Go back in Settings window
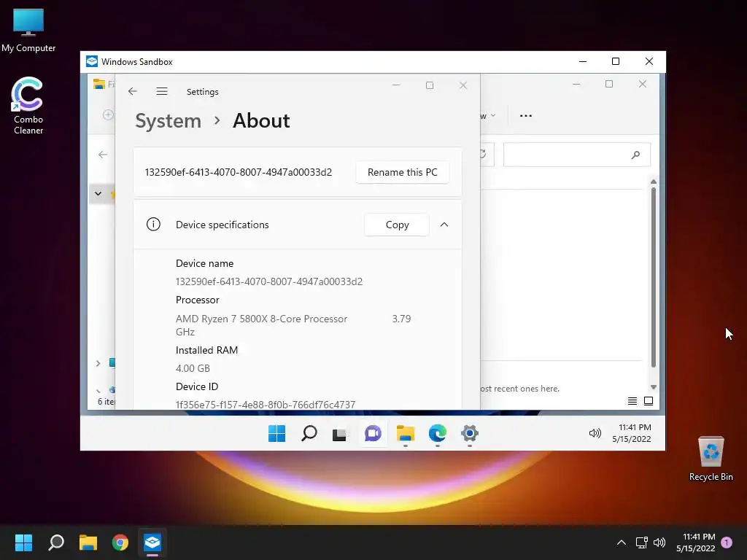The height and width of the screenshot is (560, 747). 133,91
